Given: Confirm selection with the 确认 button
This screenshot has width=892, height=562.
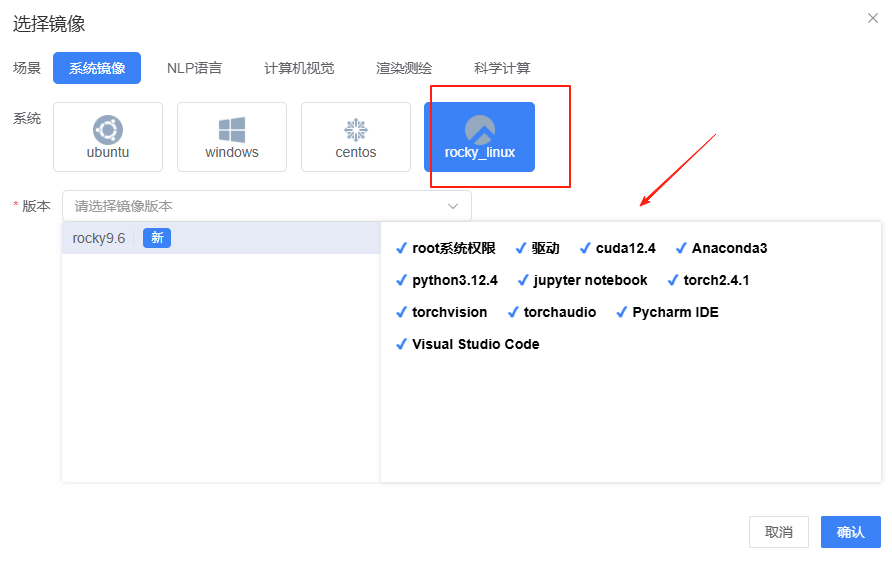Looking at the screenshot, I should 850,532.
